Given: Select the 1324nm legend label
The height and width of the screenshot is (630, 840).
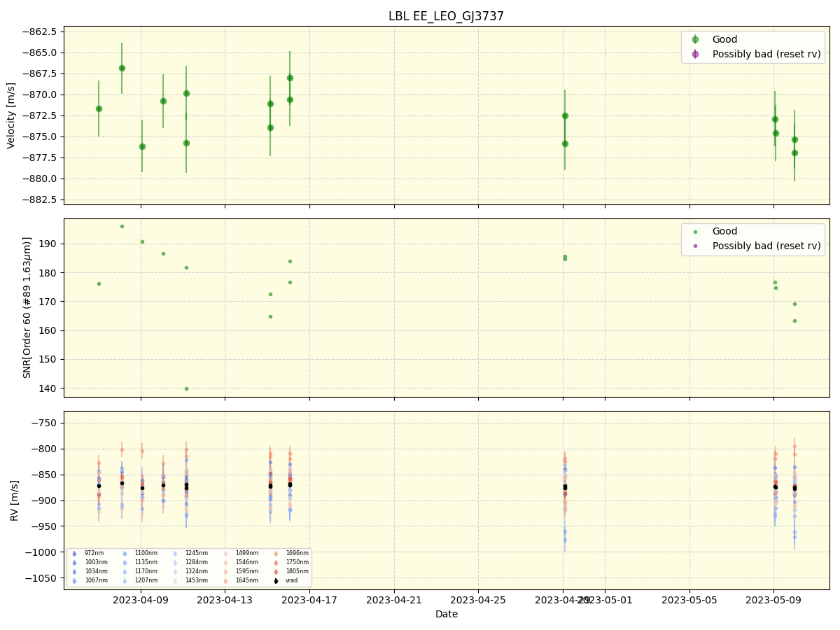Looking at the screenshot, I should coord(197,571).
